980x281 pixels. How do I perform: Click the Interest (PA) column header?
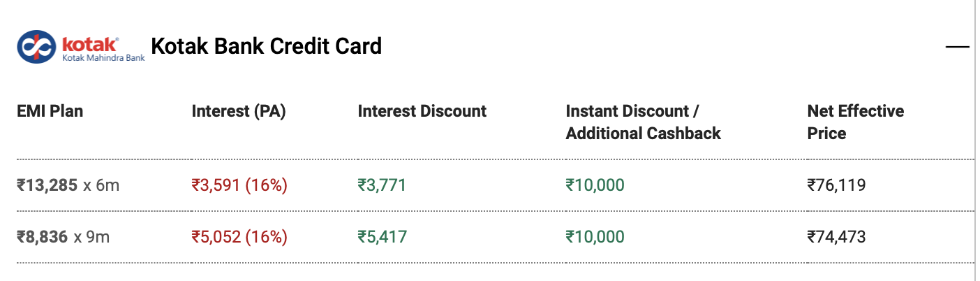click(x=239, y=111)
